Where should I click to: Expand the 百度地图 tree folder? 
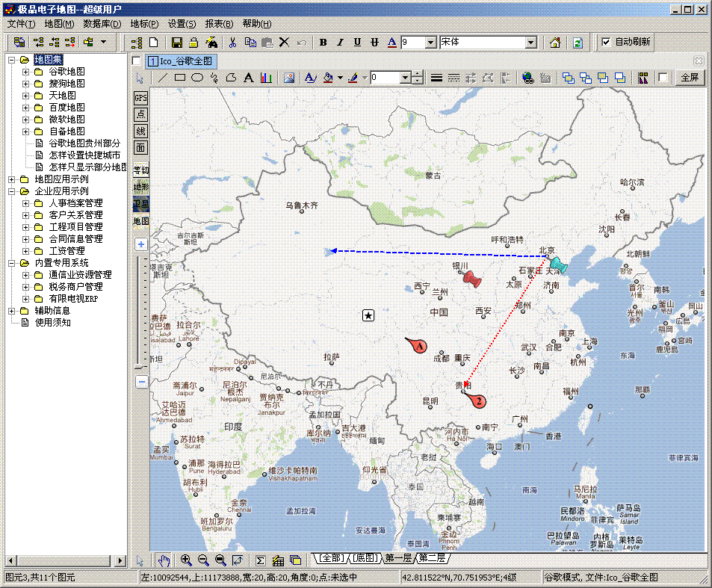tap(26, 108)
